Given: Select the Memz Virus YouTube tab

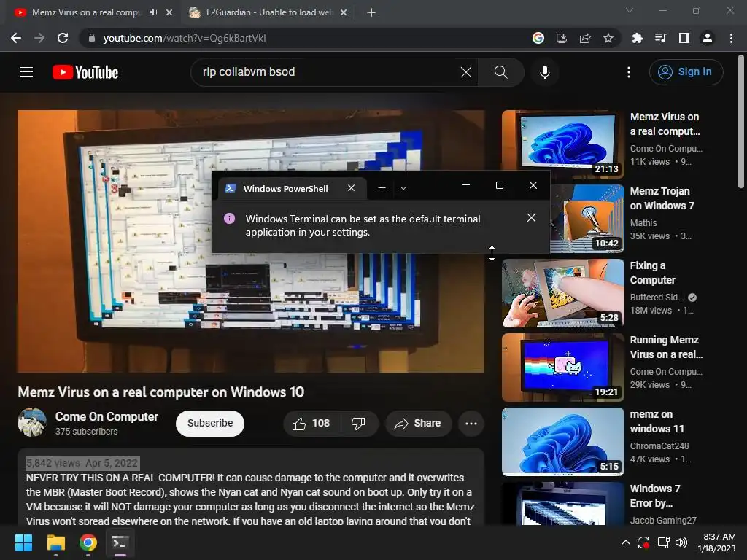Looking at the screenshot, I should click(86, 12).
